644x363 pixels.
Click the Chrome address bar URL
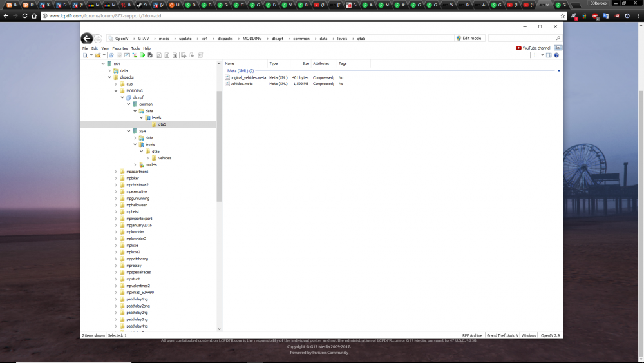pyautogui.click(x=105, y=15)
